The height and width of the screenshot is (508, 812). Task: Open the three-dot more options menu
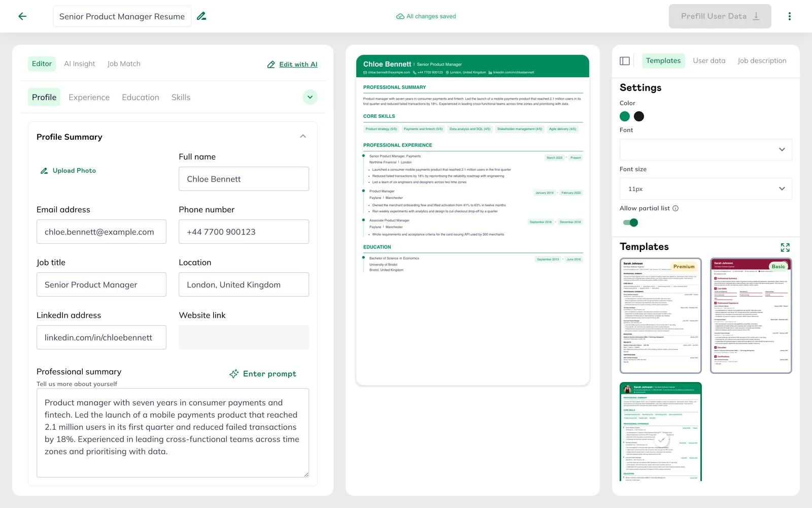pyautogui.click(x=789, y=16)
